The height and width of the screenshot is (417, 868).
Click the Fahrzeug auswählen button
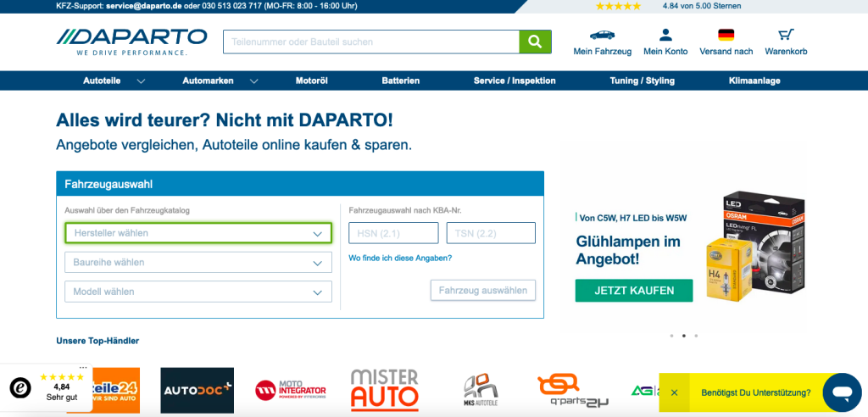(x=482, y=290)
